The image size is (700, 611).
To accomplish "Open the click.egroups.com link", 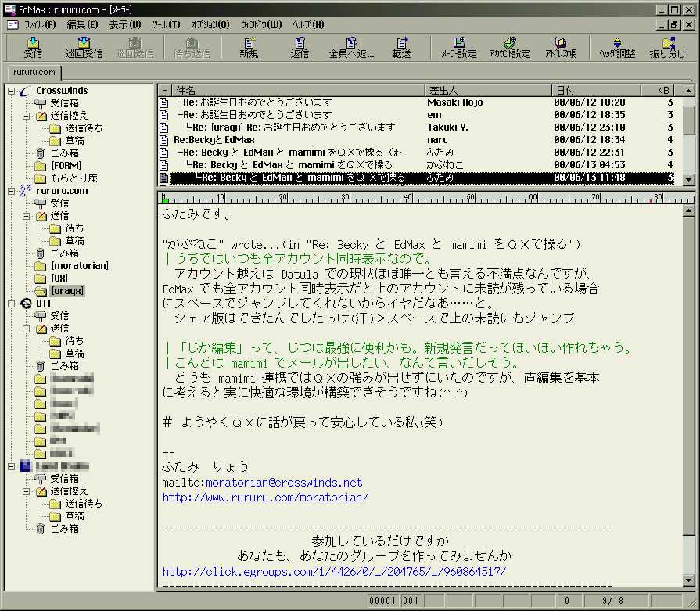I will tap(335, 572).
